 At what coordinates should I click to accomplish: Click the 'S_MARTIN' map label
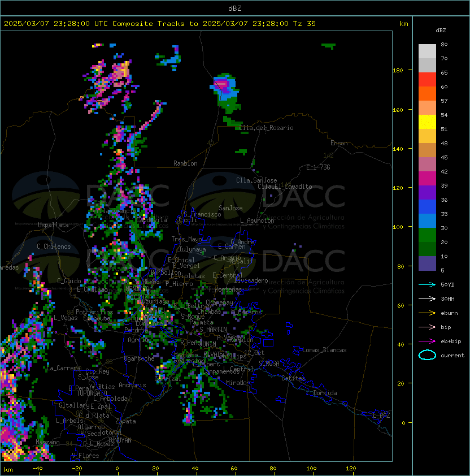click(213, 330)
